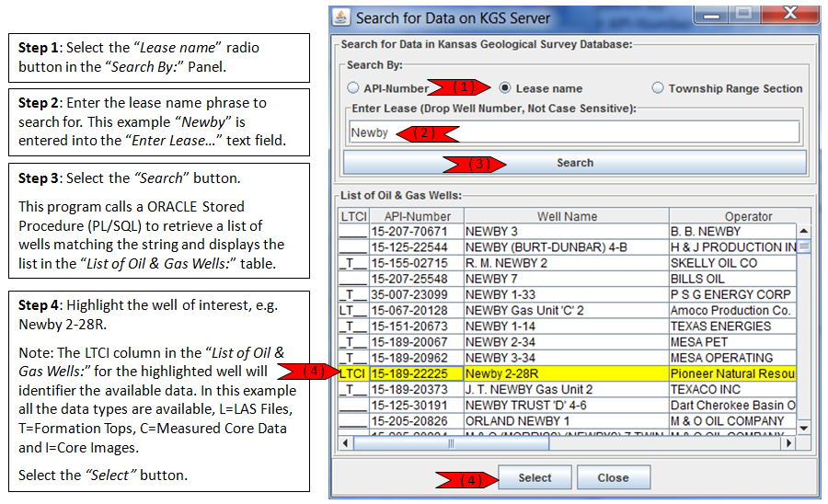Click the Well Name column header
This screenshot has height=504, width=828.
pos(567,216)
